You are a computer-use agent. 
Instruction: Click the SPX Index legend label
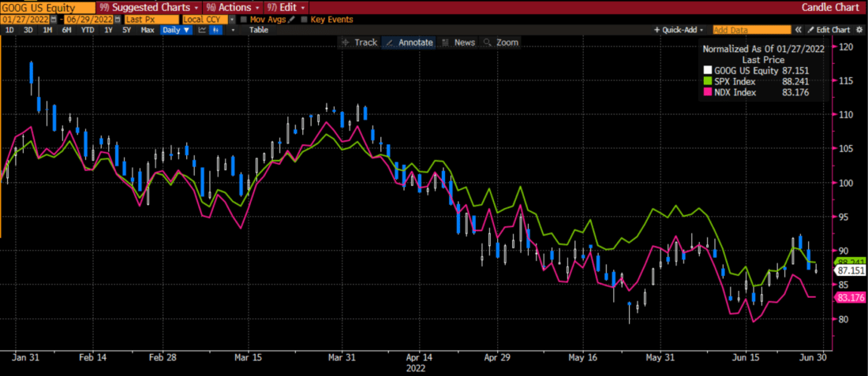734,81
